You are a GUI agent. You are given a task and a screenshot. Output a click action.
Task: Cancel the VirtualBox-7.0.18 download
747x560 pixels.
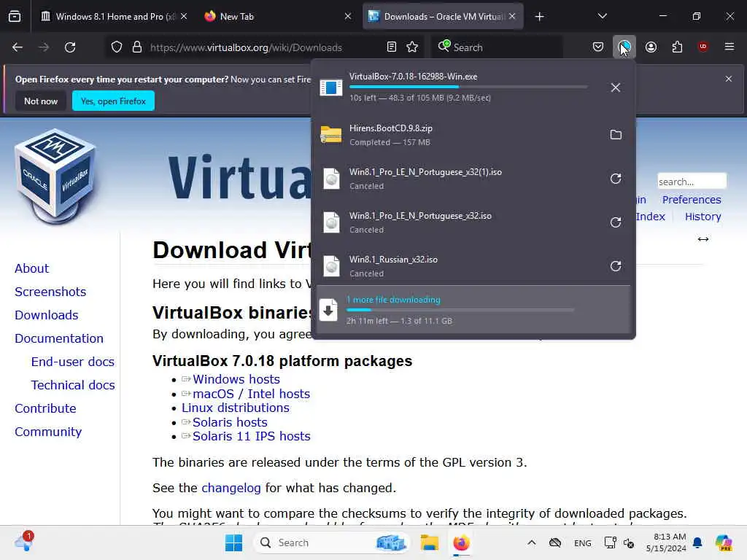click(616, 87)
